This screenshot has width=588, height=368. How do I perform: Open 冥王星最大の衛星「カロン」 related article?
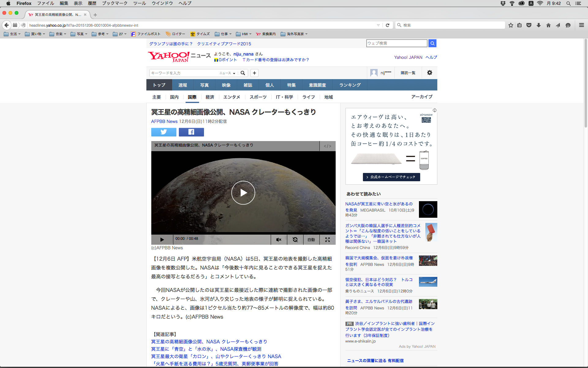coord(216,356)
